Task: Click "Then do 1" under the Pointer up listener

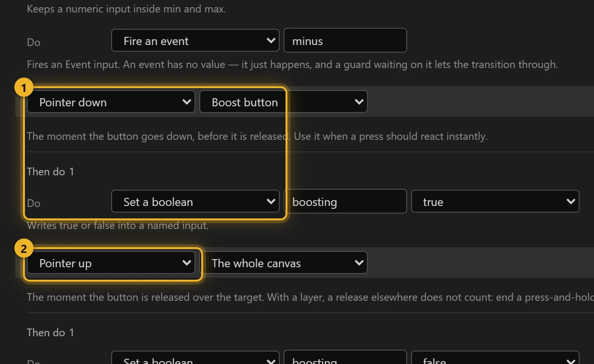Action: click(x=51, y=332)
